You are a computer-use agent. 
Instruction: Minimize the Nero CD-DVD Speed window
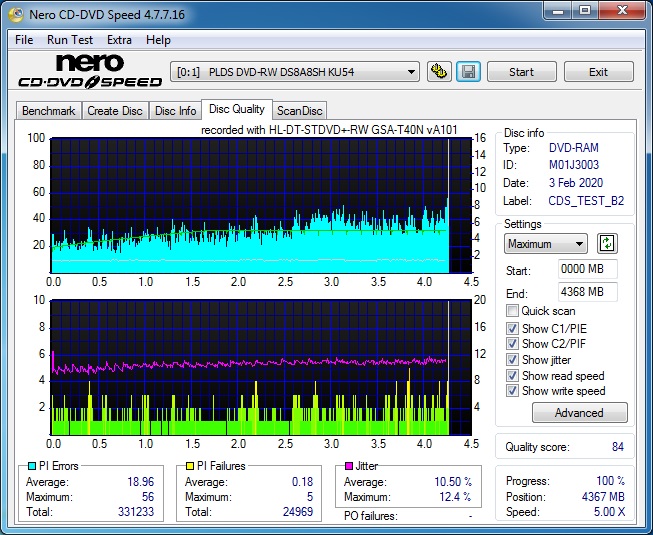[x=558, y=11]
